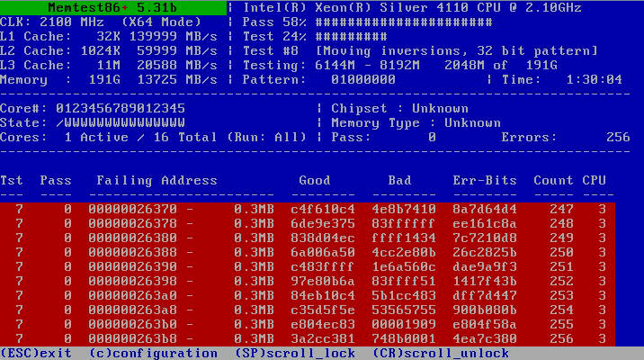Screen dimensions: 644x360
Task: Click error Count value 247
Action: (x=561, y=209)
